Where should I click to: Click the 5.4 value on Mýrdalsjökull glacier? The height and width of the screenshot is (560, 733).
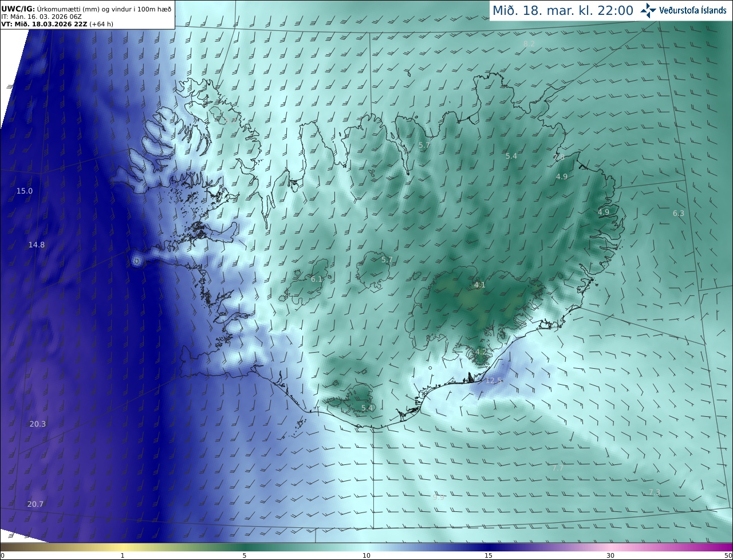coord(367,408)
